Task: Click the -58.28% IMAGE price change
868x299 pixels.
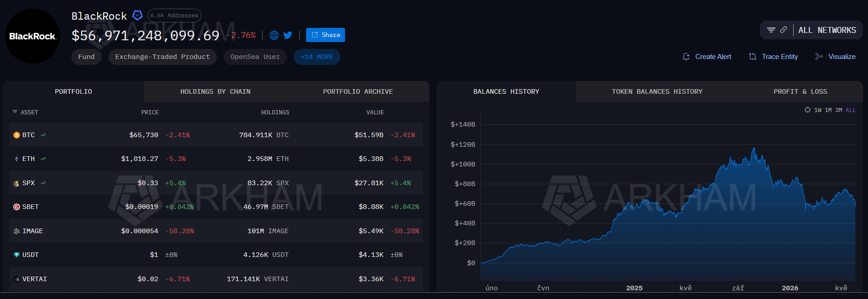Action: coord(180,231)
